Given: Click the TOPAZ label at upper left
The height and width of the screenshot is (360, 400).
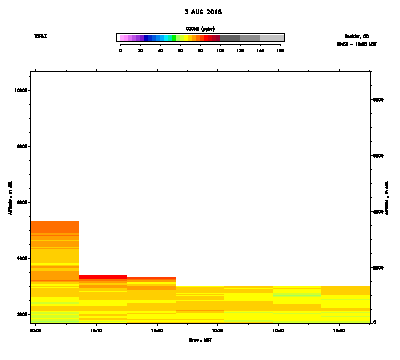Looking at the screenshot, I should point(40,36).
